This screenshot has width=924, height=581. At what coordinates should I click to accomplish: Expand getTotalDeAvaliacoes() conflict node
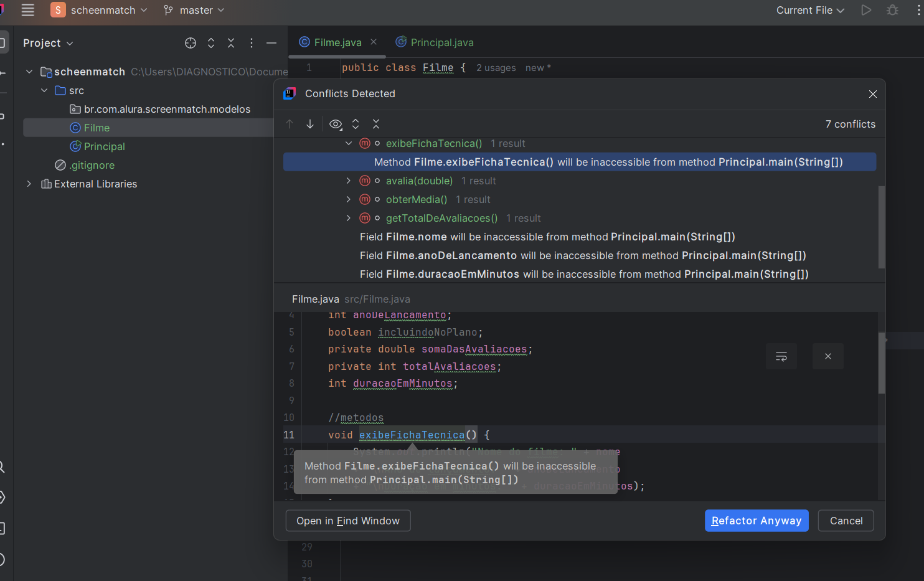(349, 218)
